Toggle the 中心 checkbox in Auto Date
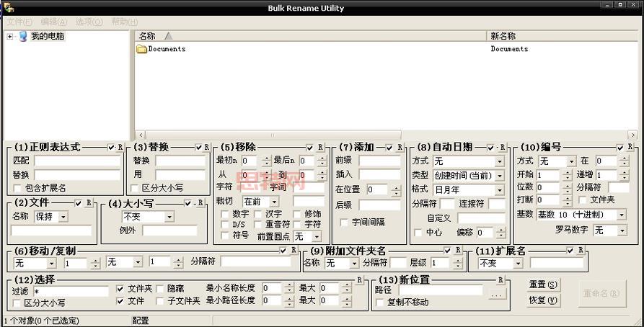This screenshot has width=644, height=327. (x=418, y=233)
